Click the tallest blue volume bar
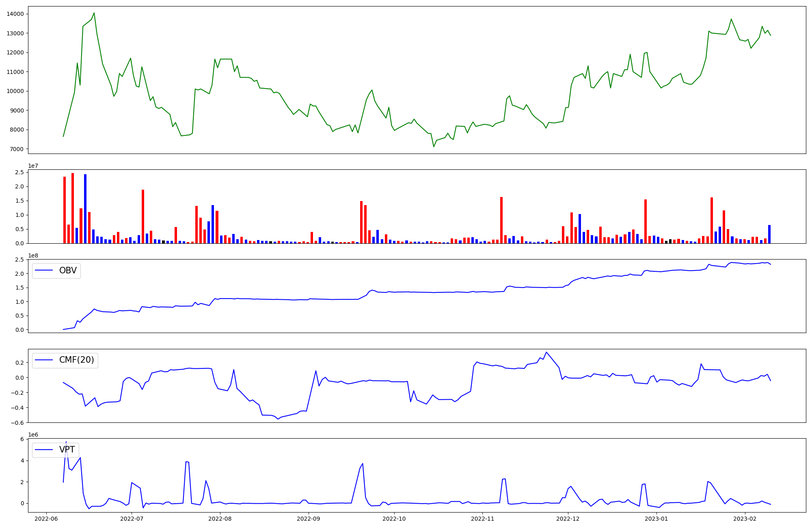Image resolution: width=812 pixels, height=528 pixels. 85,208
